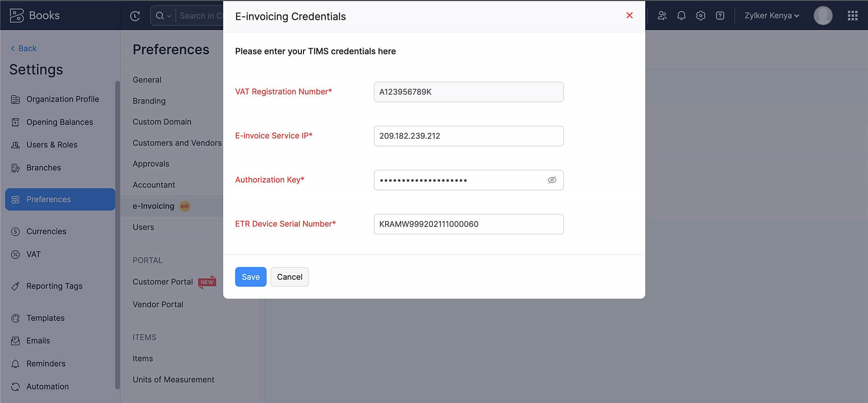Focus the VAT Registration Number field

(x=469, y=92)
